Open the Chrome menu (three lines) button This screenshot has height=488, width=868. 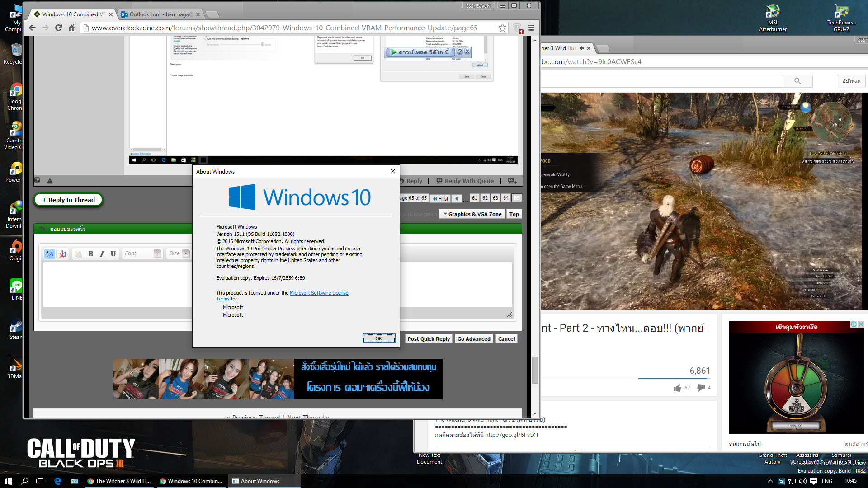[532, 28]
